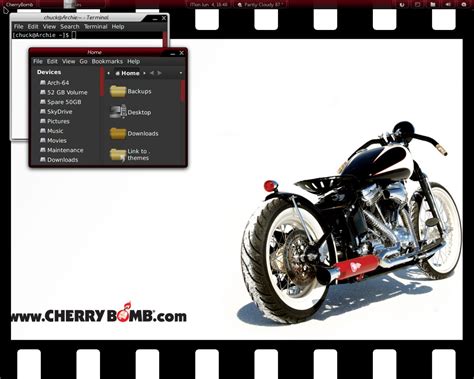Open the files icon in top panel tray
The width and height of the screenshot is (474, 379).
433,4
